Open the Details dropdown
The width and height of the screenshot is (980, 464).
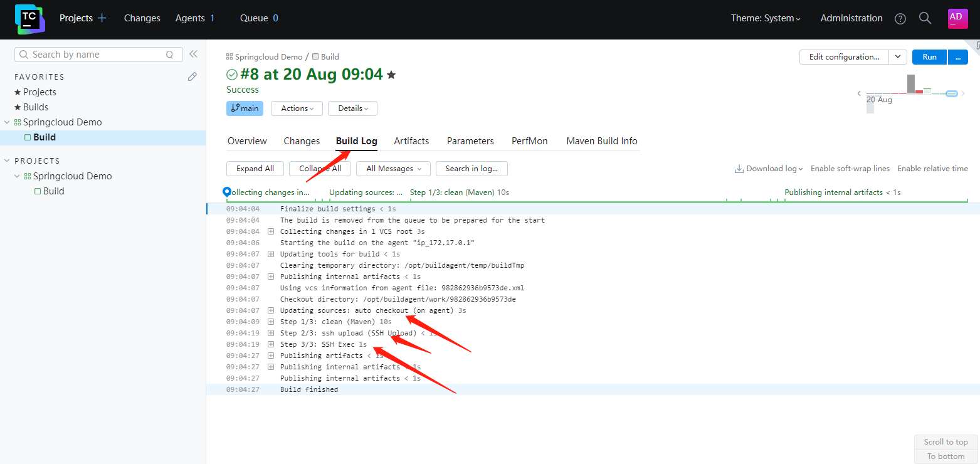[352, 108]
